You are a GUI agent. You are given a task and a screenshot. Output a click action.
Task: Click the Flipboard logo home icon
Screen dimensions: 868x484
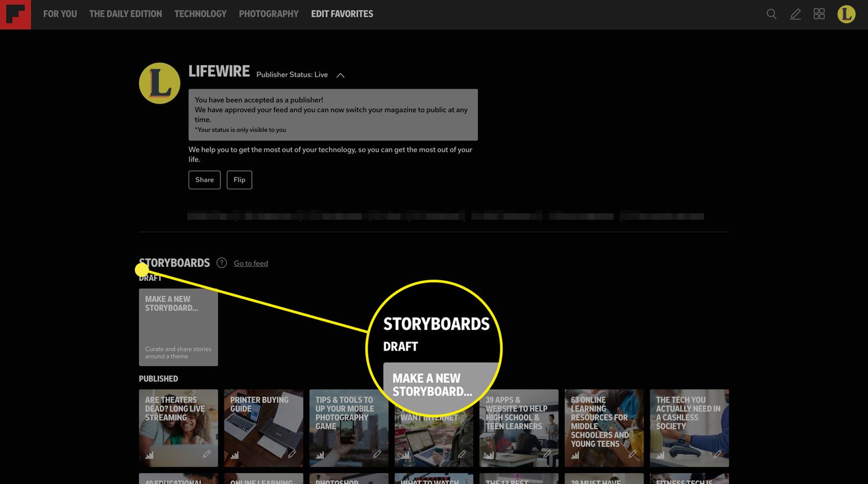tap(15, 14)
